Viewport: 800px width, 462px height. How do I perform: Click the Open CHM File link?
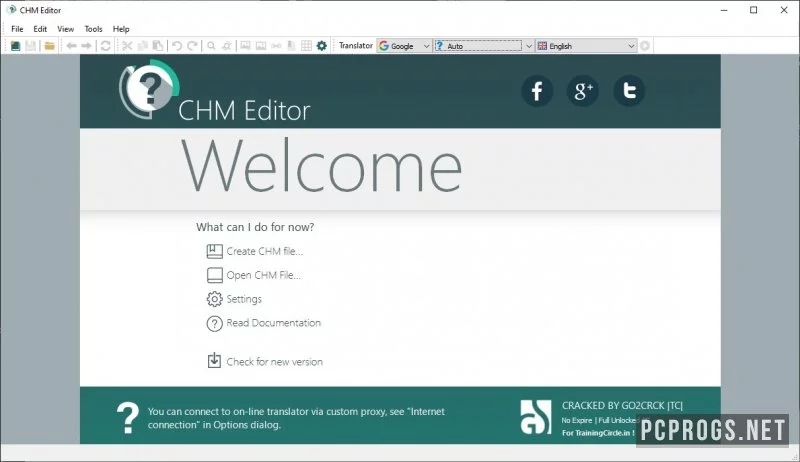coord(264,275)
